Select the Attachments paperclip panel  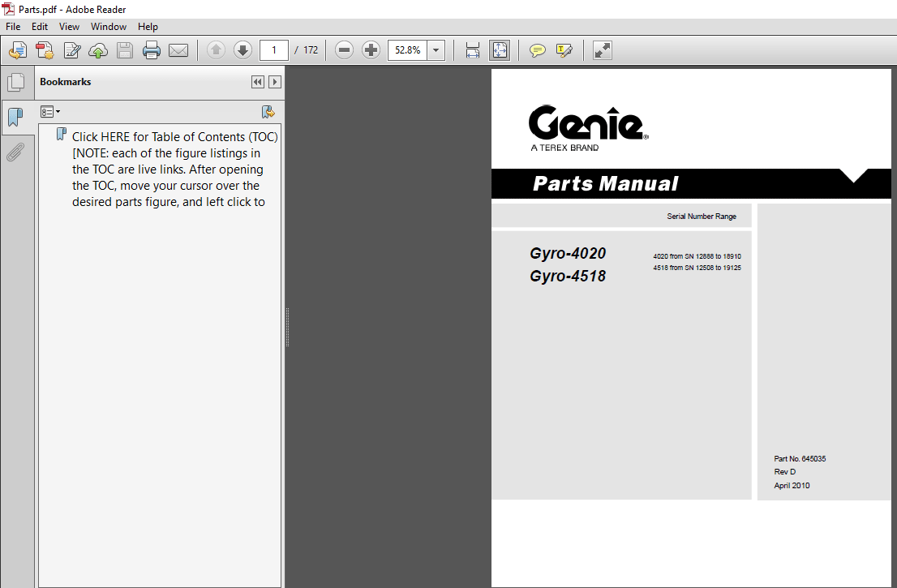pos(16,152)
